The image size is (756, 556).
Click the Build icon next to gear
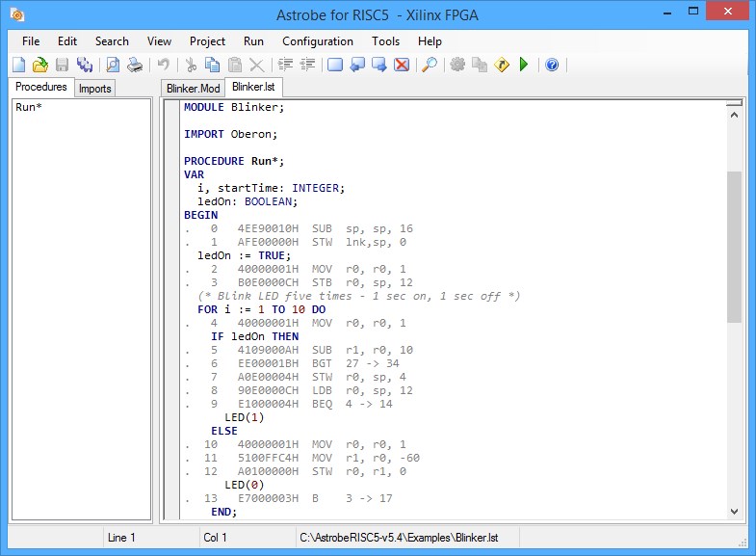(x=480, y=65)
